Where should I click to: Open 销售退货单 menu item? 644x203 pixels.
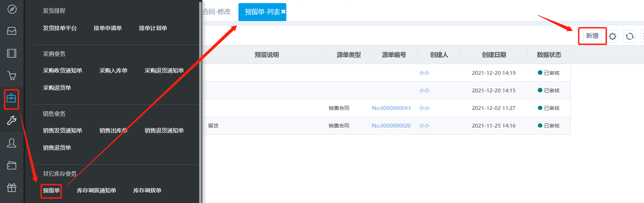click(x=57, y=148)
